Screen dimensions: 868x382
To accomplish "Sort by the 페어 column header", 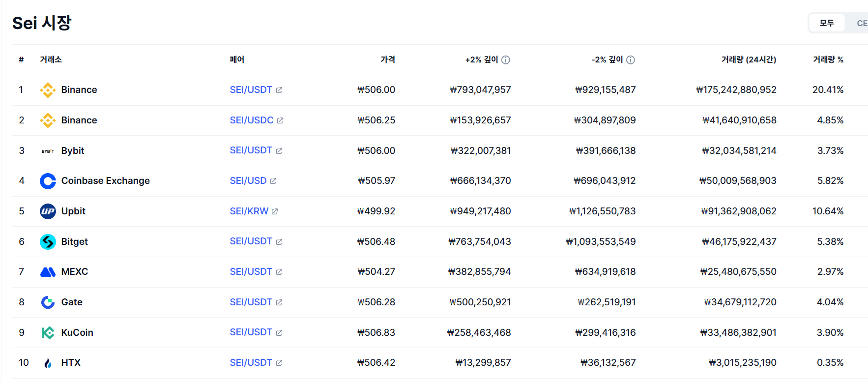I will (x=237, y=59).
